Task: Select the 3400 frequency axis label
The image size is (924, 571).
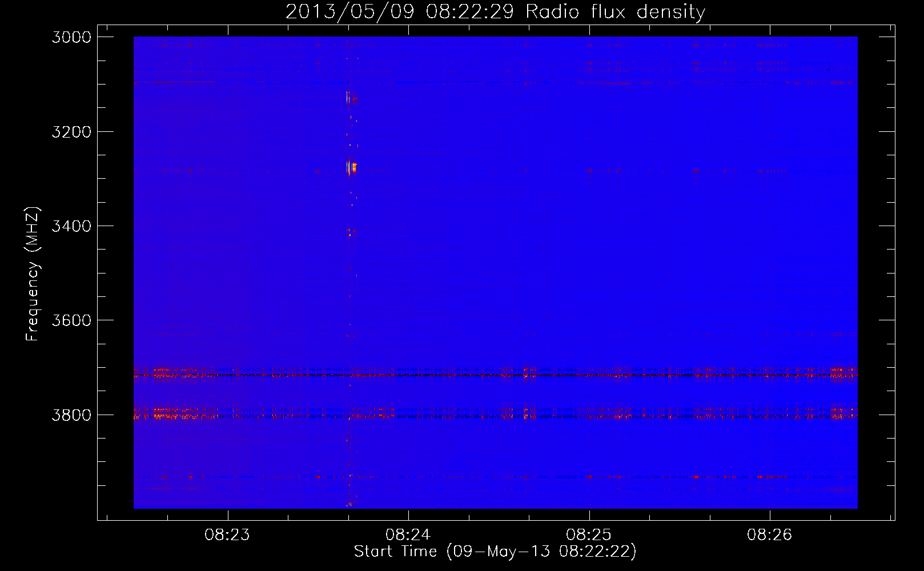Action: pos(71,226)
